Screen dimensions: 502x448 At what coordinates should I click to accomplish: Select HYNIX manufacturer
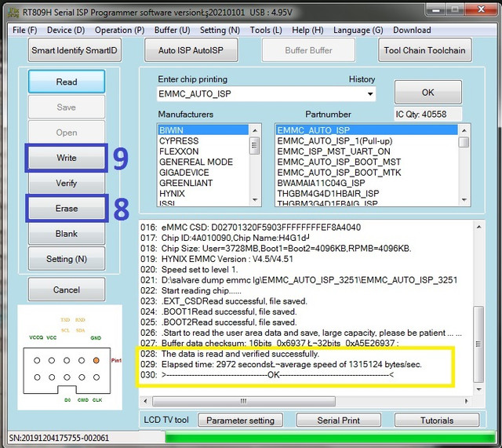coord(203,194)
